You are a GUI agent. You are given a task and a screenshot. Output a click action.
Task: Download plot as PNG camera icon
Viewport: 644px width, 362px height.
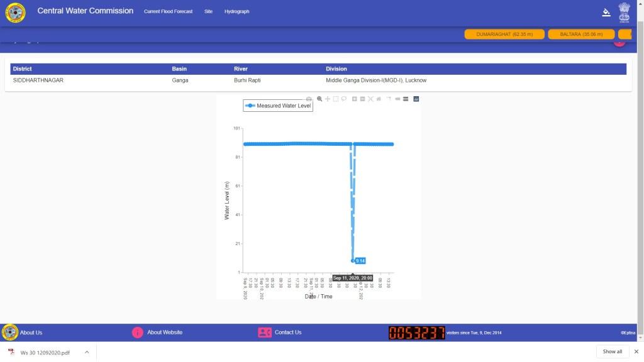[309, 99]
